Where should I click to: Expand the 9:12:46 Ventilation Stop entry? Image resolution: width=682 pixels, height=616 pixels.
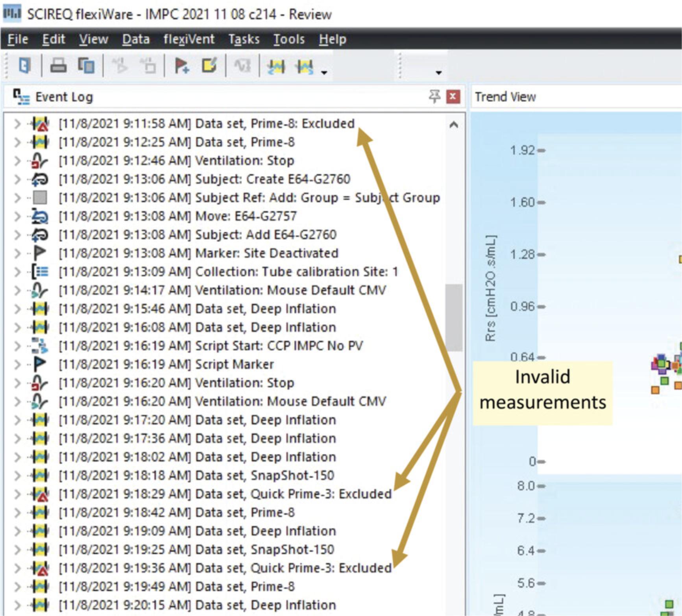tap(17, 161)
